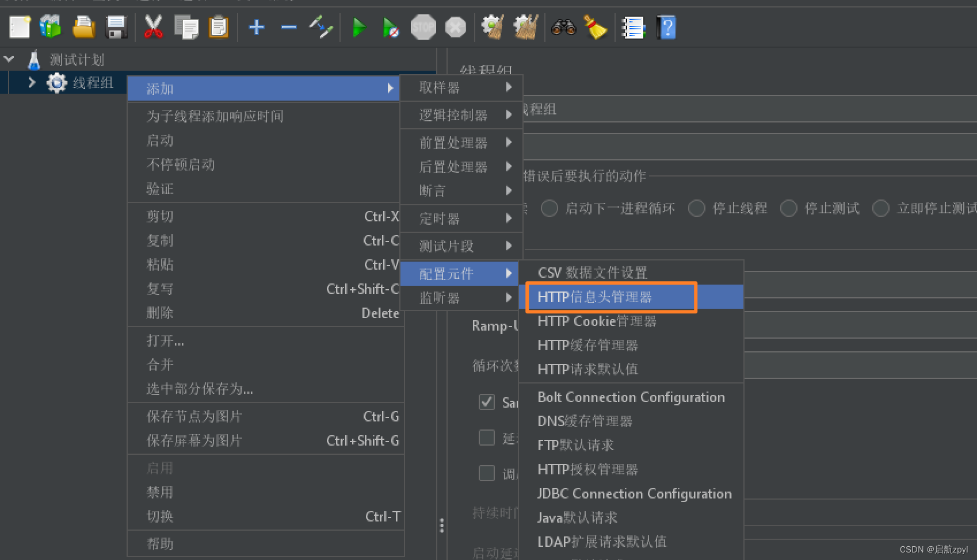Click Start no pauses icon
977x560 pixels.
[391, 27]
